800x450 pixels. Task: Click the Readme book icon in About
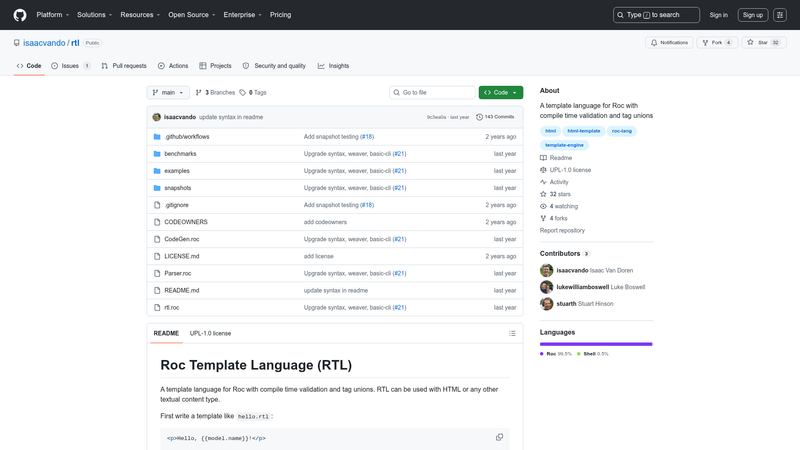point(543,158)
